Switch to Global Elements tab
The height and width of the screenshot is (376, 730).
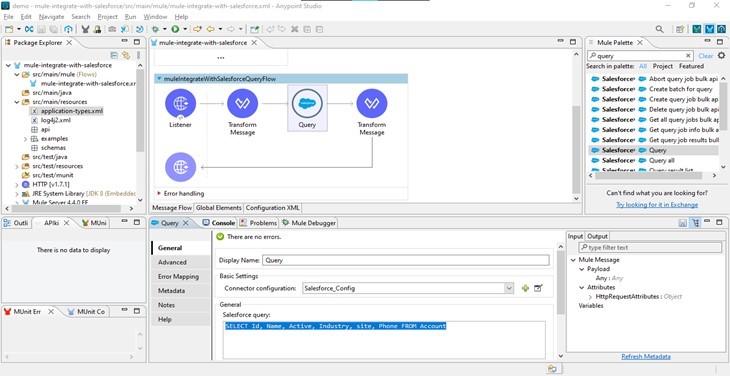(x=218, y=208)
